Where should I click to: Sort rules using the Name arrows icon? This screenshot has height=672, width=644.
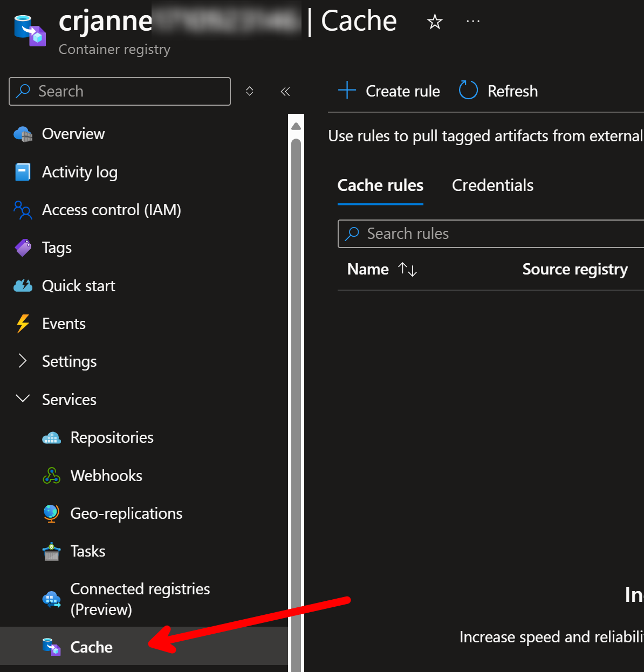pos(407,269)
